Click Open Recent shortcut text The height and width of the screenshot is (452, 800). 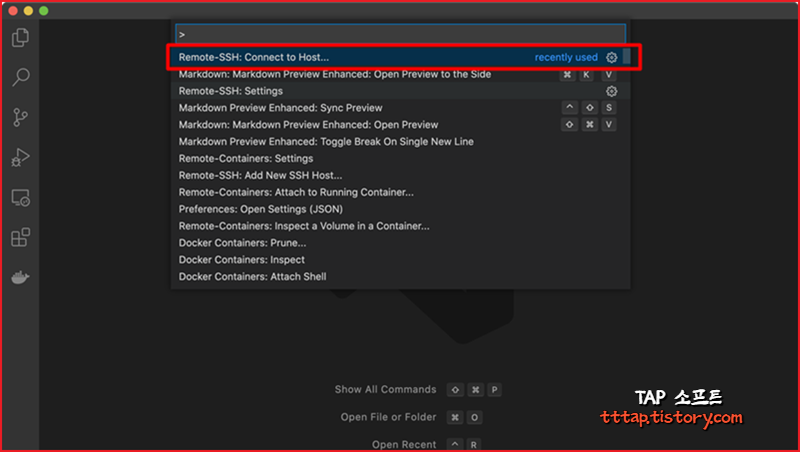[404, 444]
